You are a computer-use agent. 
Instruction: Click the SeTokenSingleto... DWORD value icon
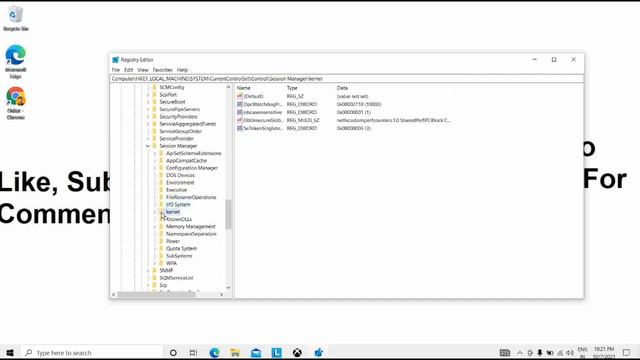pyautogui.click(x=240, y=128)
